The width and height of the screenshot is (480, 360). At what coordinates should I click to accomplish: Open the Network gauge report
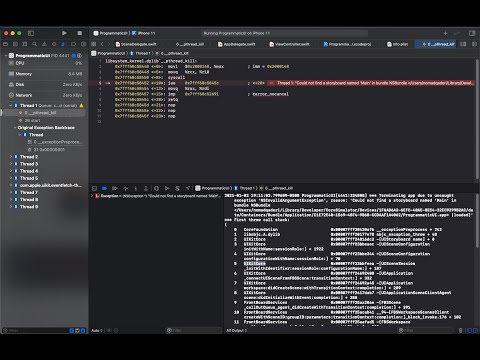pyautogui.click(x=45, y=95)
